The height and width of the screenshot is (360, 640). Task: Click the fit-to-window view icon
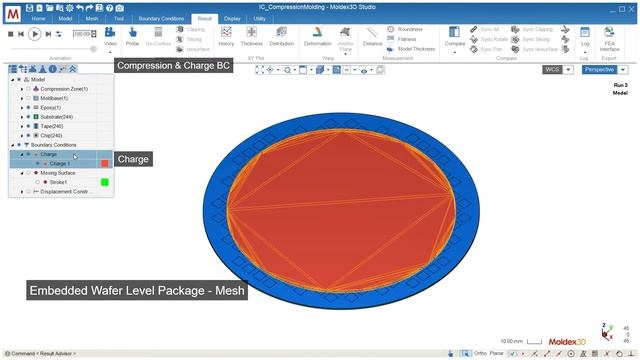point(260,70)
